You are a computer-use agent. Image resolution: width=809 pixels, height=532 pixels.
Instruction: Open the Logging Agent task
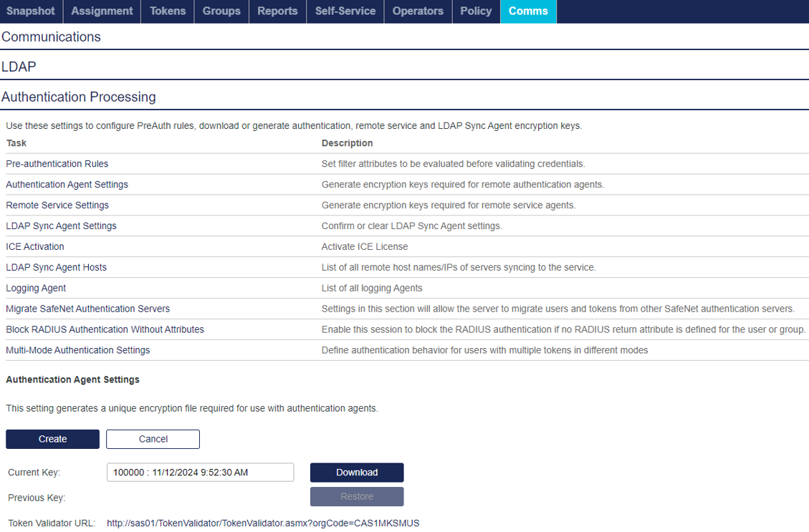[36, 288]
